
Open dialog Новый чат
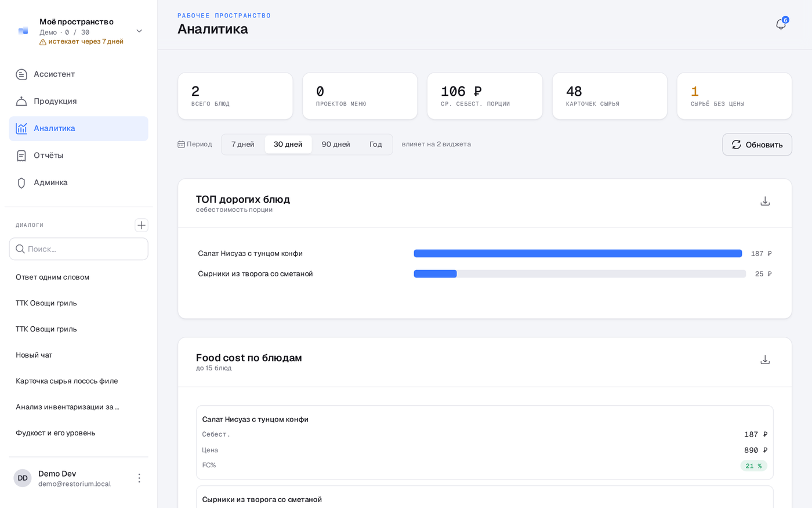79,355
